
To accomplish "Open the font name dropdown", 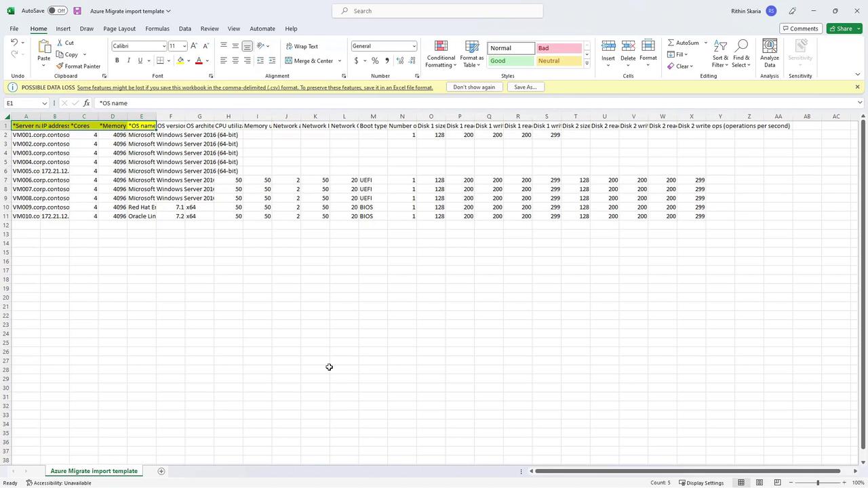I will [x=163, y=46].
